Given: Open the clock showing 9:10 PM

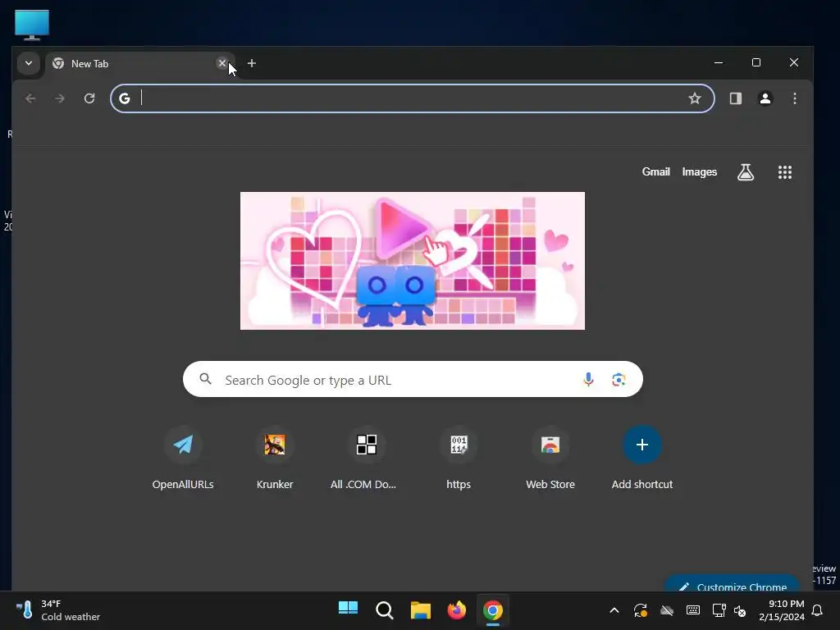Looking at the screenshot, I should click(x=781, y=610).
